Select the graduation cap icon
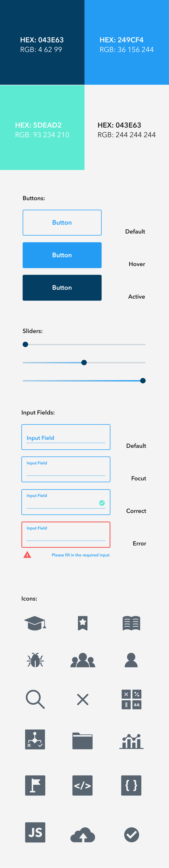Viewport: 169px width, 868px height. point(35,623)
